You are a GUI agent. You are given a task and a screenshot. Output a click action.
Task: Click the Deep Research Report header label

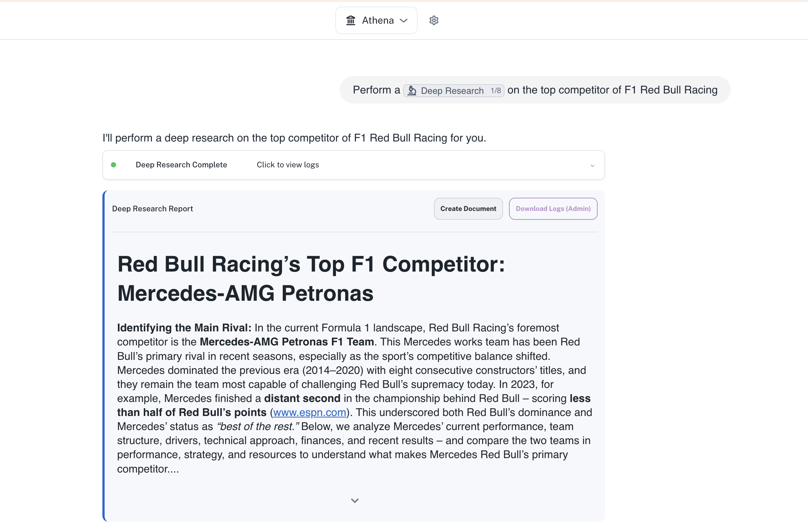point(152,209)
